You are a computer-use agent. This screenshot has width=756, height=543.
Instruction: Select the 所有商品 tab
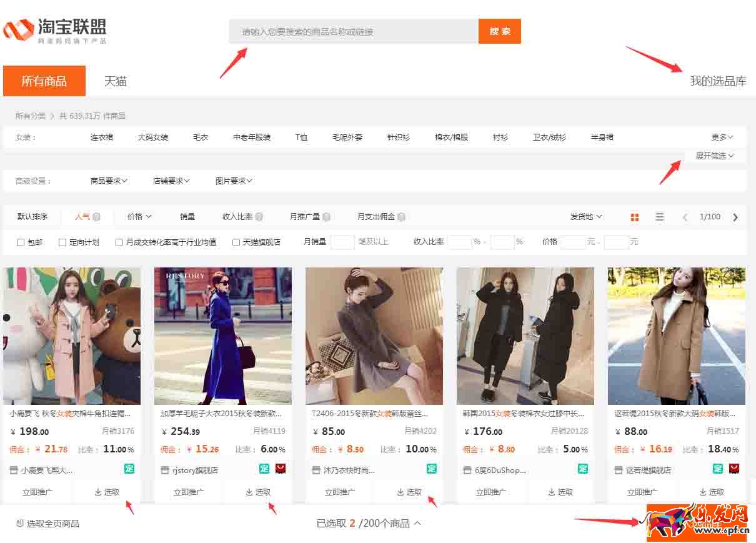point(44,81)
